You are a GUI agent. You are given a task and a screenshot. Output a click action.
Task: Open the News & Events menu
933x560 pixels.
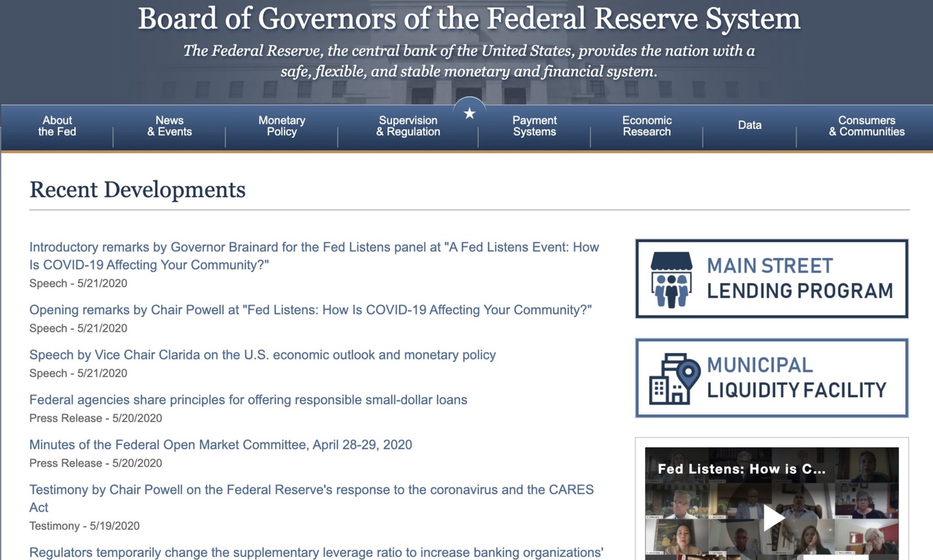[x=169, y=126]
